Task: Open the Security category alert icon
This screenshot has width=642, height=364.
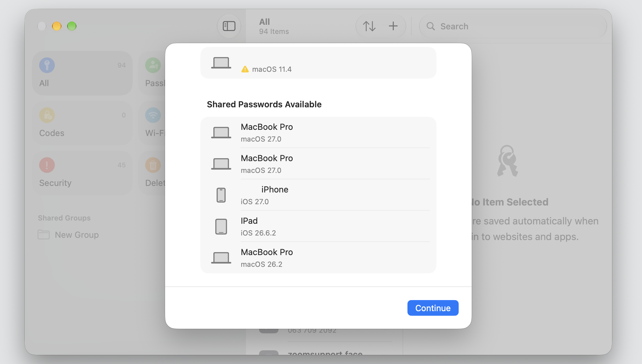Action: (47, 165)
